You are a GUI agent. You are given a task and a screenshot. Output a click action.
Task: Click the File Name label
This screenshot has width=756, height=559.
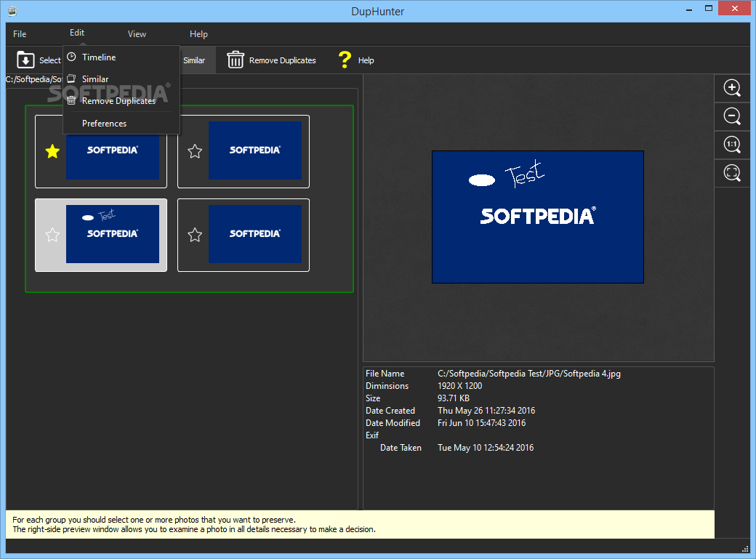pos(385,374)
